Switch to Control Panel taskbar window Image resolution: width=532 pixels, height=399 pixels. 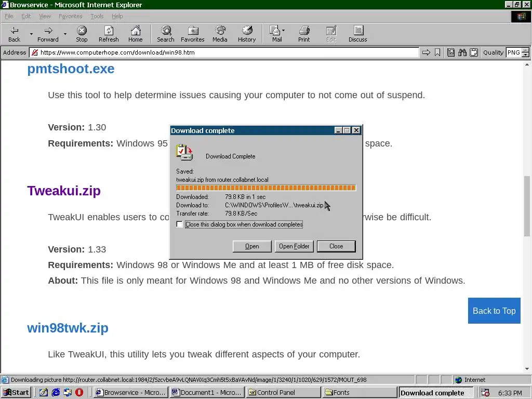click(x=283, y=393)
